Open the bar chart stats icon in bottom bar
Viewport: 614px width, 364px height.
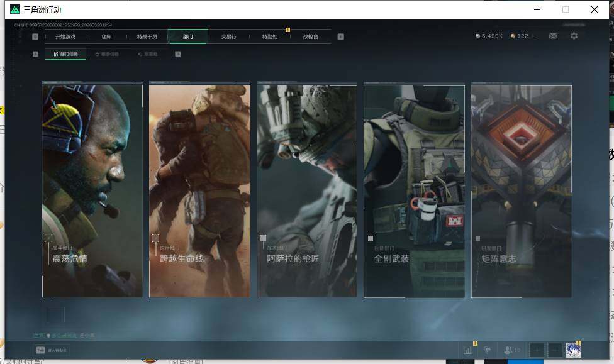tap(467, 350)
